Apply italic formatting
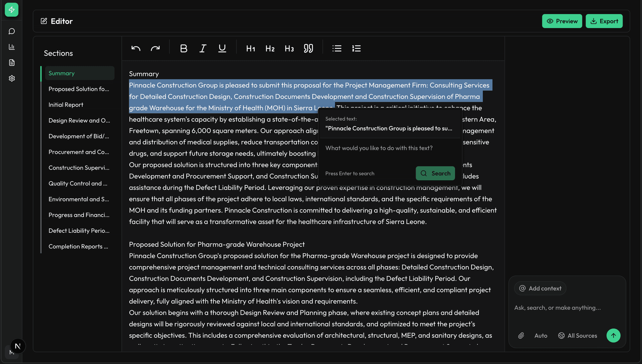The image size is (642, 364). point(203,48)
